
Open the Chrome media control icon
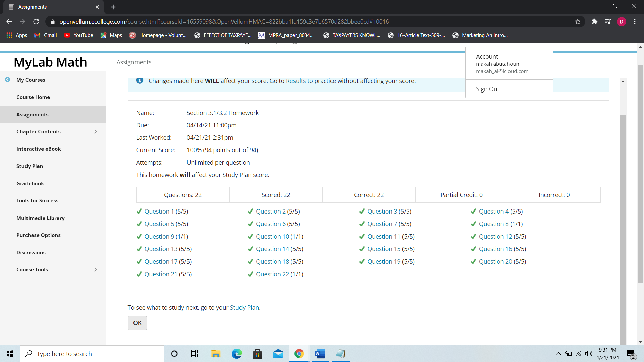coord(608,22)
